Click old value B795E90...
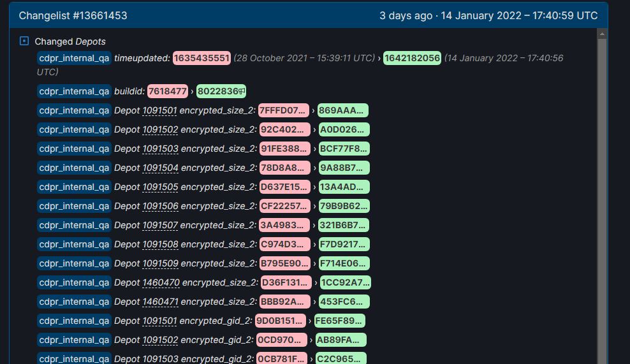Screen dimensions: 630x364 (x=285, y=263)
